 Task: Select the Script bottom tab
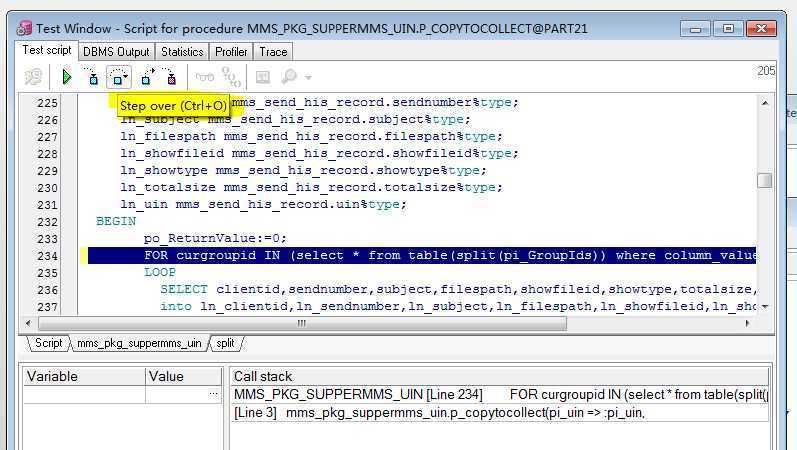[48, 343]
